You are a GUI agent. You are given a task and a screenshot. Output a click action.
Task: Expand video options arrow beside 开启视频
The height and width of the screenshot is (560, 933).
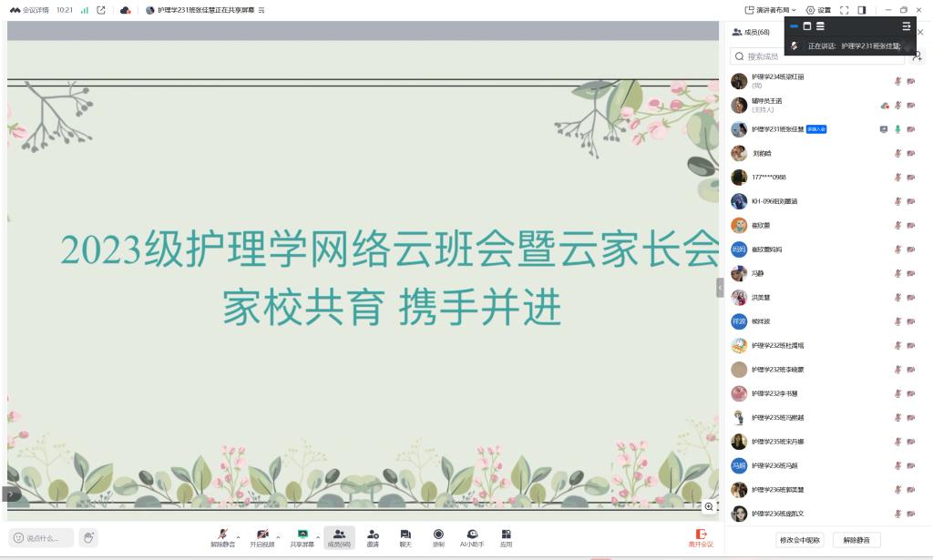tap(278, 535)
